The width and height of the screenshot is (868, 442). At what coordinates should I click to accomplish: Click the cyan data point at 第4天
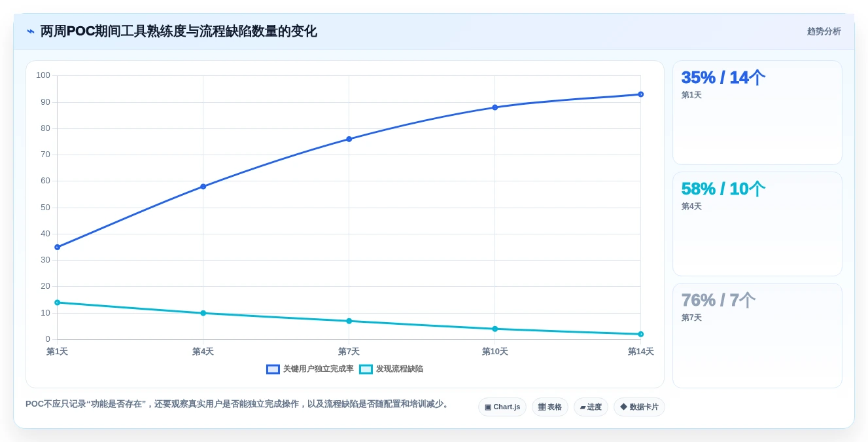[x=203, y=313]
